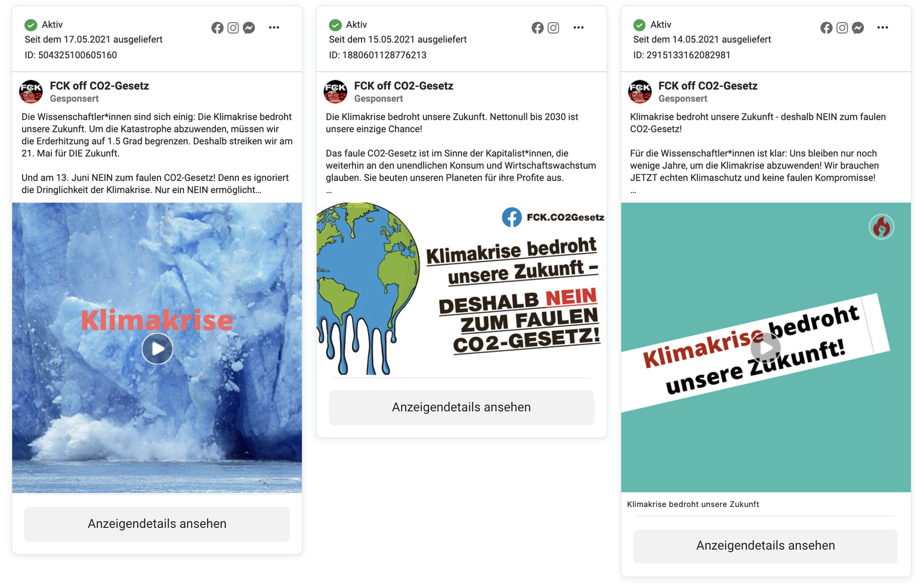
Task: Click Instagram icon on first ad card
Action: [233, 28]
